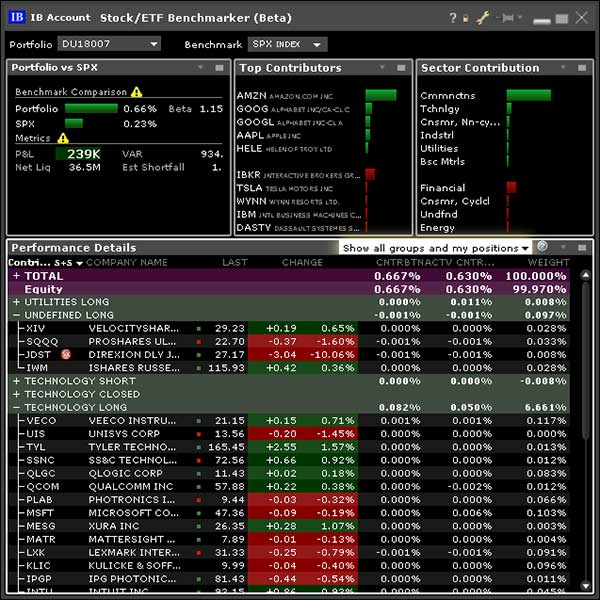
Task: Click the Cmmnctns green sector bar
Action: (x=529, y=95)
